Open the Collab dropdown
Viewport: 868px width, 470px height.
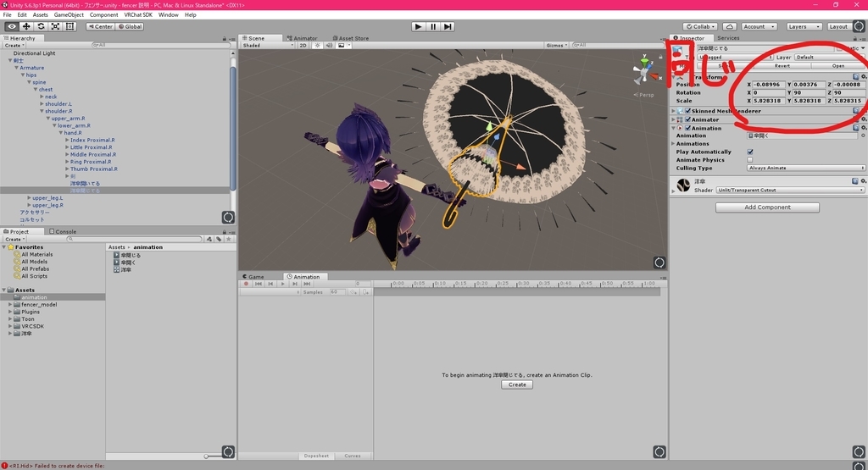700,26
